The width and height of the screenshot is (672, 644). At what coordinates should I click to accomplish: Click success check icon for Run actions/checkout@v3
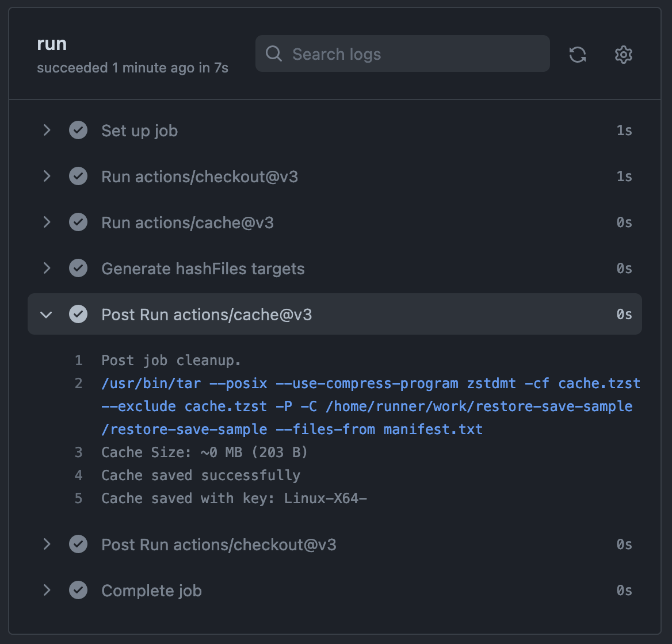tap(78, 176)
